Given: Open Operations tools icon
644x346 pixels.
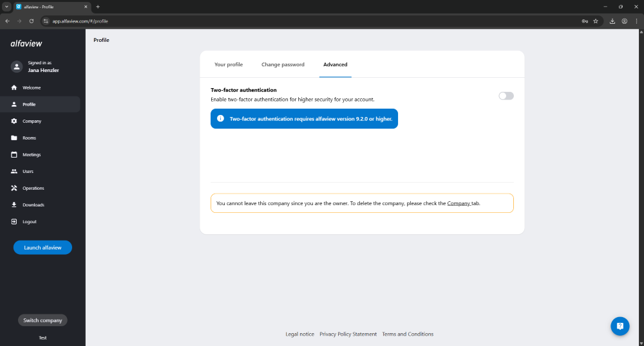Looking at the screenshot, I should pyautogui.click(x=14, y=188).
